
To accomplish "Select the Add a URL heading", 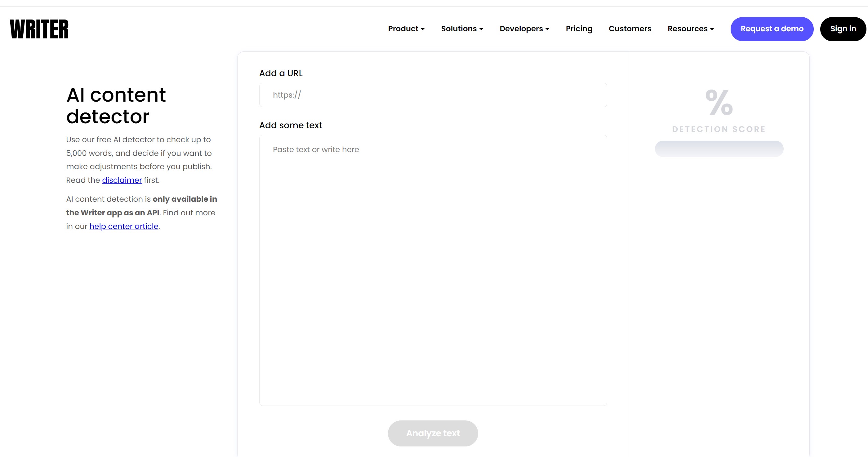I will pos(281,73).
